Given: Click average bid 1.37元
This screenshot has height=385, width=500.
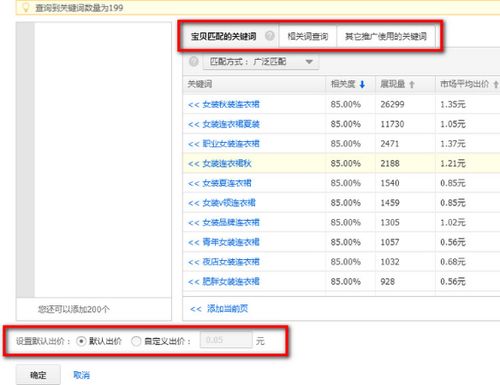Looking at the screenshot, I should [x=453, y=144].
